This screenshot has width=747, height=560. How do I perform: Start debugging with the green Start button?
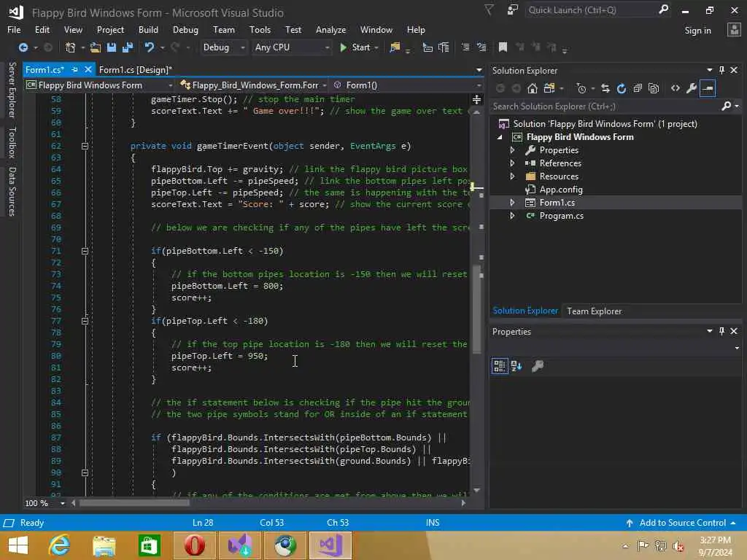[x=355, y=47]
